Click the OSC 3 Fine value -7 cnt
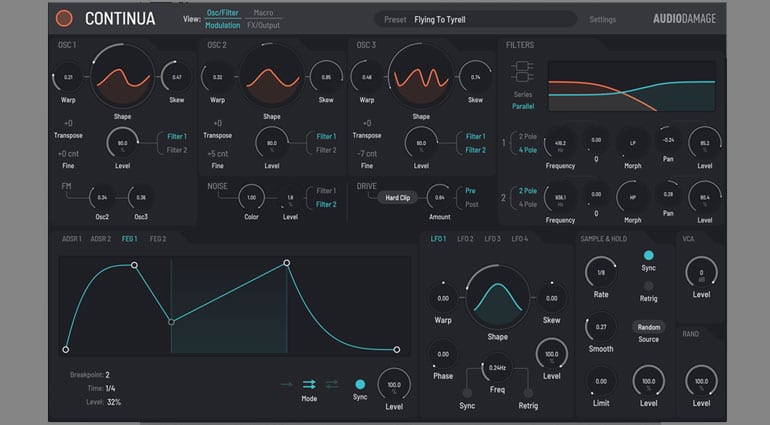This screenshot has width=770, height=425. [367, 154]
